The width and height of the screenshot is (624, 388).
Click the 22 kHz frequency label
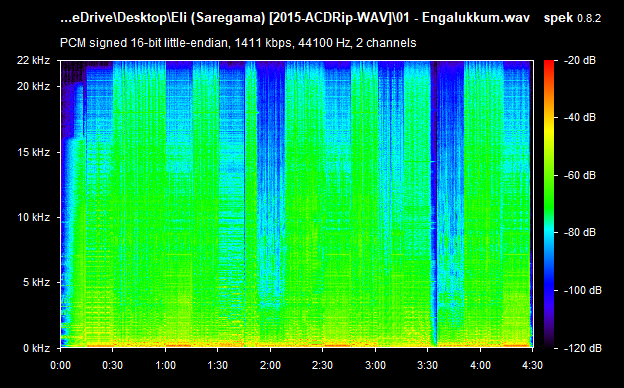33,60
